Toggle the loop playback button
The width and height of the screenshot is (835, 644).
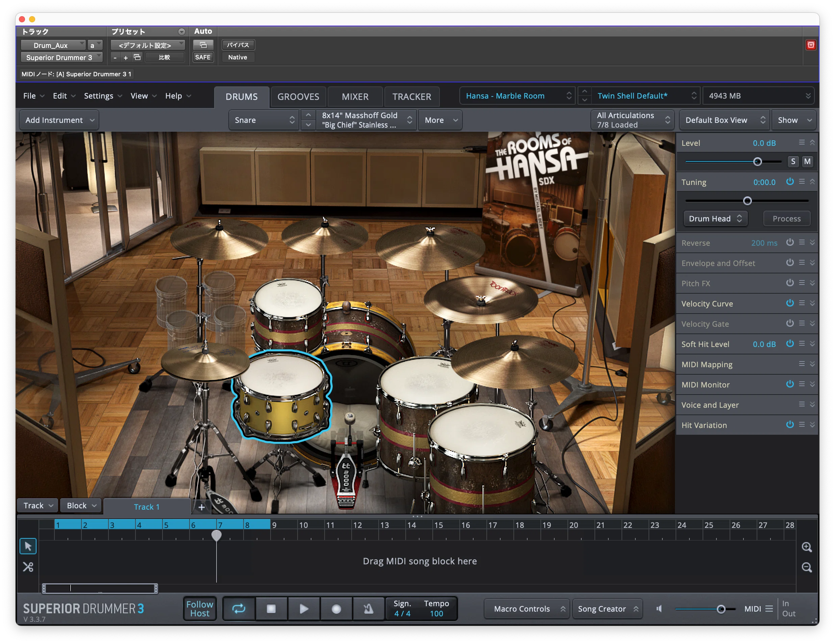[x=239, y=609]
